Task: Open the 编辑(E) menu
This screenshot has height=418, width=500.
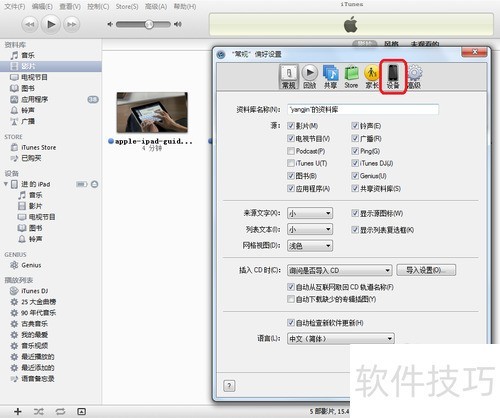Action: [x=42, y=6]
